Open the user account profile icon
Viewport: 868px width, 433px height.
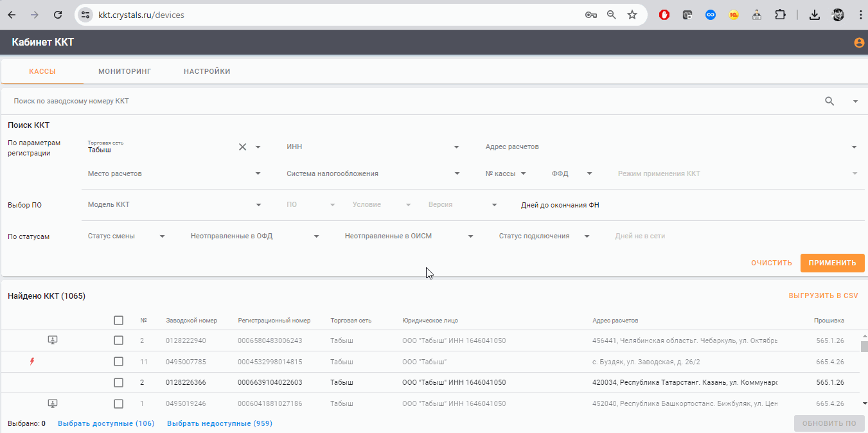click(859, 43)
